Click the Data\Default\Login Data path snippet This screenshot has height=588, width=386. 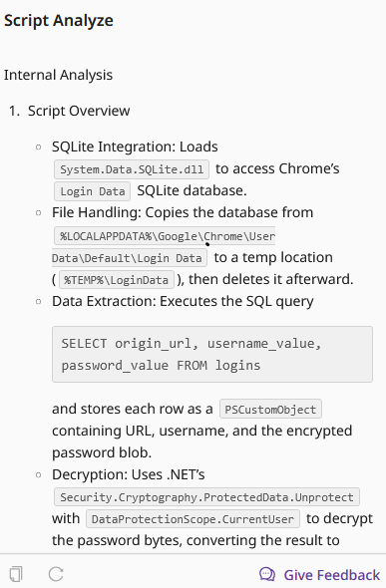[130, 258]
